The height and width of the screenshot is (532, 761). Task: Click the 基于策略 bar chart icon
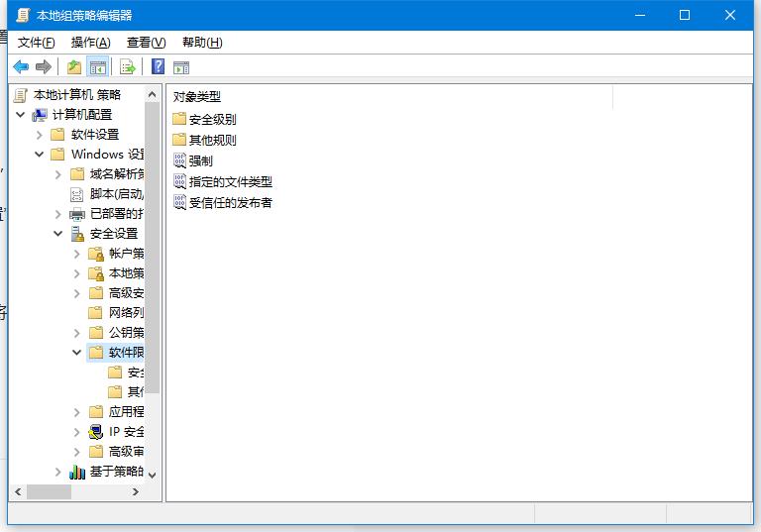coord(77,472)
